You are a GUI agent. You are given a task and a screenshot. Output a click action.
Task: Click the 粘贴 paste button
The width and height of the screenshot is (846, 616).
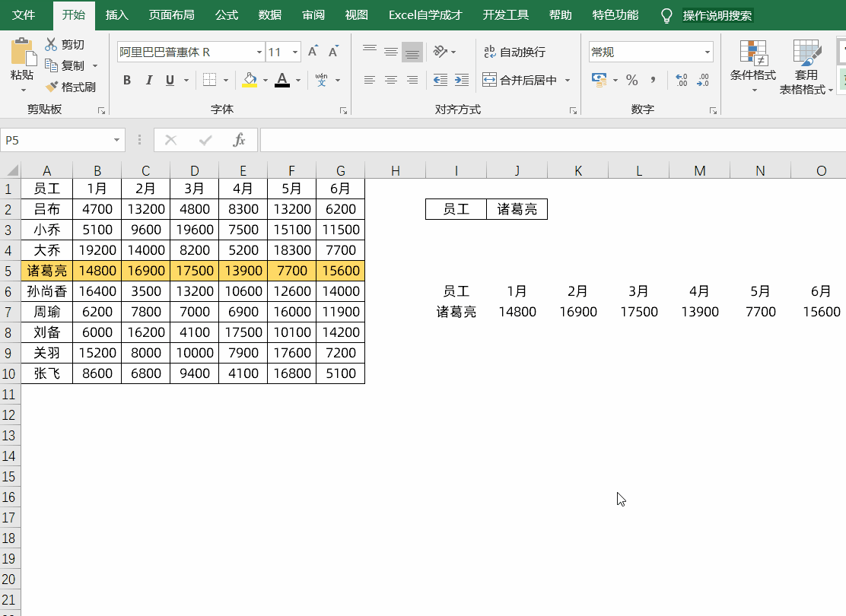(23, 65)
